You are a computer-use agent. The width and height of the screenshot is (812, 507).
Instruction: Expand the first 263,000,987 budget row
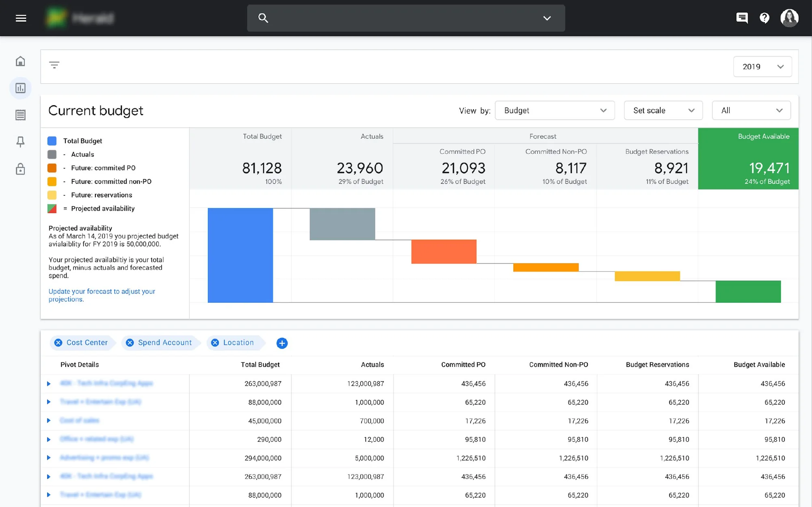coord(49,384)
